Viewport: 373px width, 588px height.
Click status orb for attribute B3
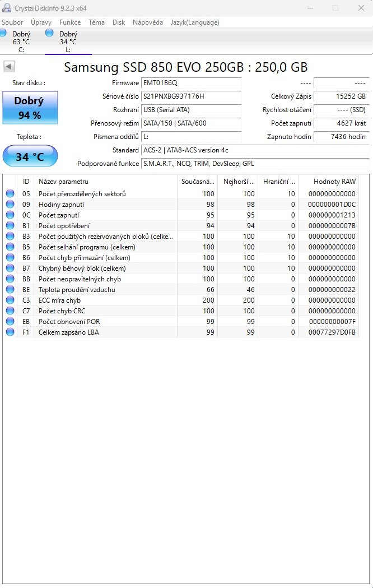[10, 236]
